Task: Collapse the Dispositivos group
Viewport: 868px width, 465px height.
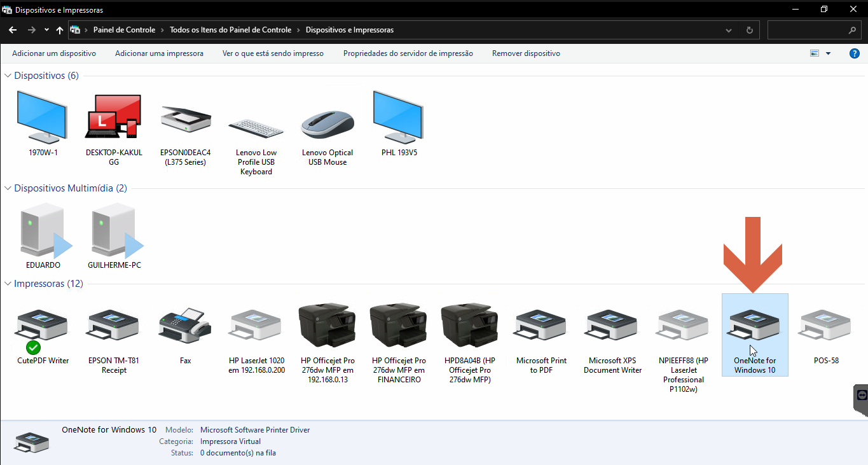Action: [x=8, y=76]
